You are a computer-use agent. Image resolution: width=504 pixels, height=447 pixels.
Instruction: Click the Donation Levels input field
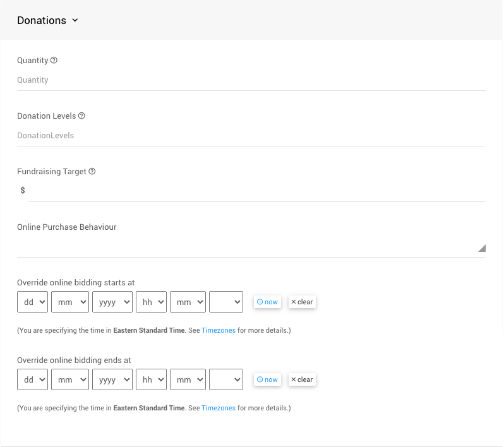(251, 136)
